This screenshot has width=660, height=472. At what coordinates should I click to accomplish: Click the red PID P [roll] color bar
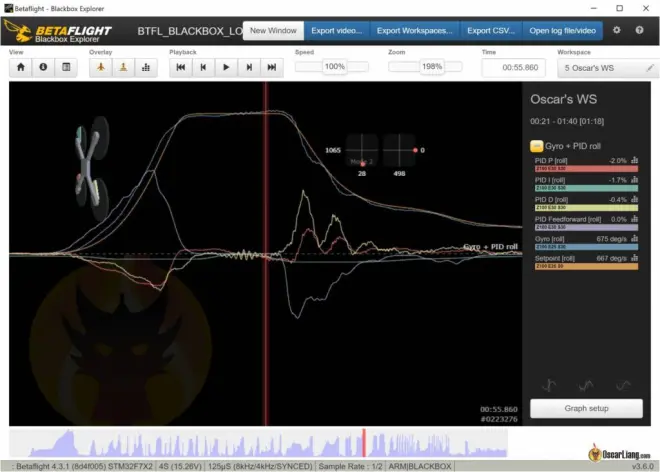(586, 169)
